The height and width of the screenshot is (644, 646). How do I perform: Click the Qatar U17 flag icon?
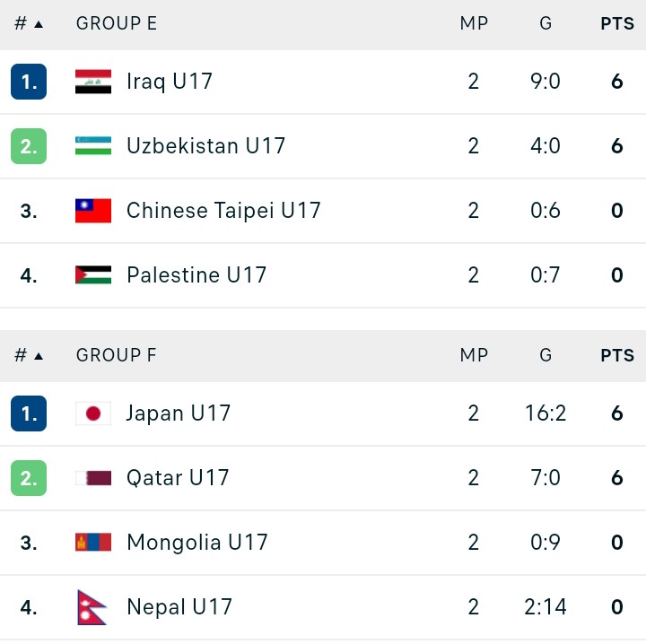[93, 478]
